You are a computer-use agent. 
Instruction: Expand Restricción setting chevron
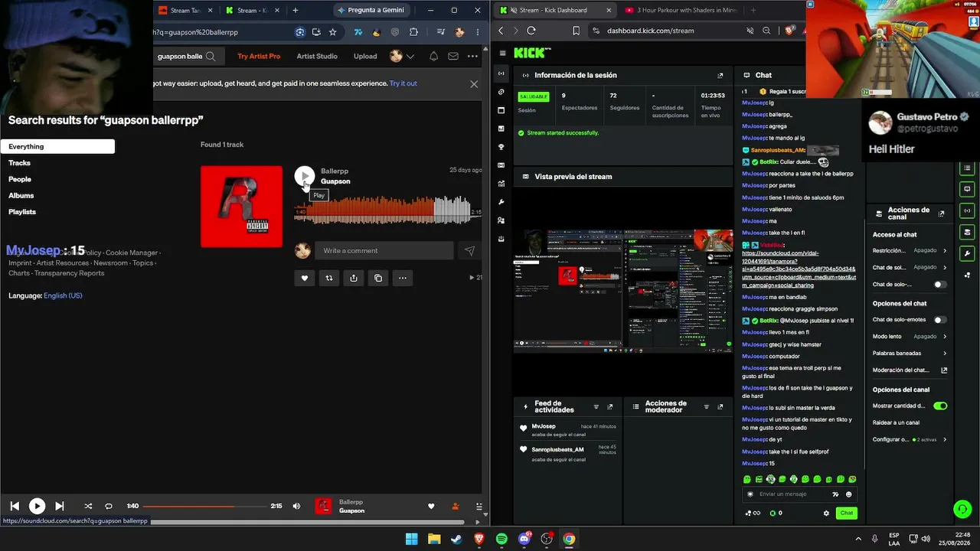945,250
